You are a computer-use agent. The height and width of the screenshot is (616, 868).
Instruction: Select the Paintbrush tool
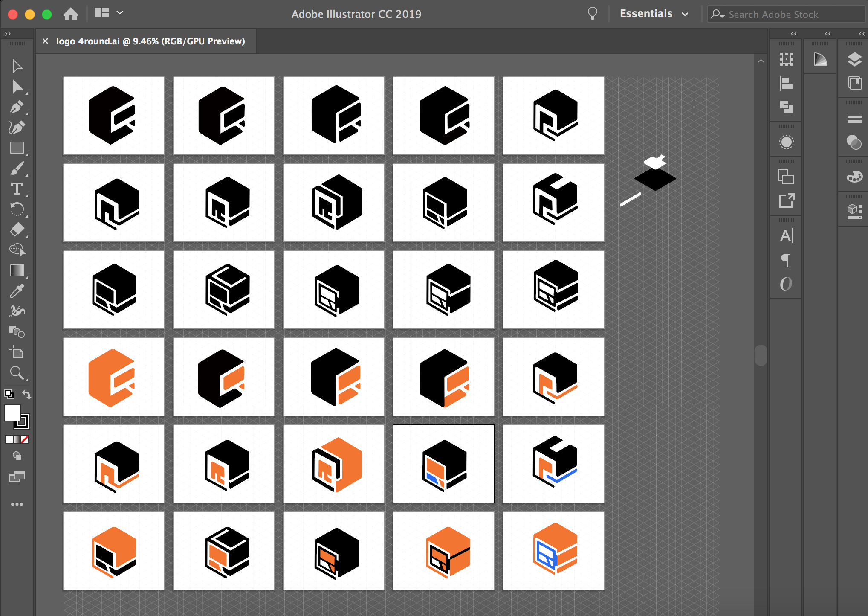17,169
